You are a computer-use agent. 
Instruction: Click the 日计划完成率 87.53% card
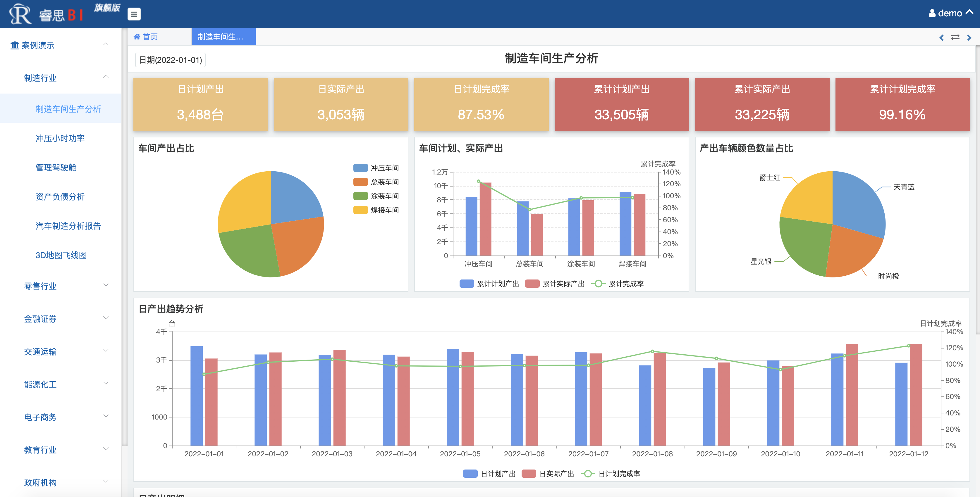[481, 105]
